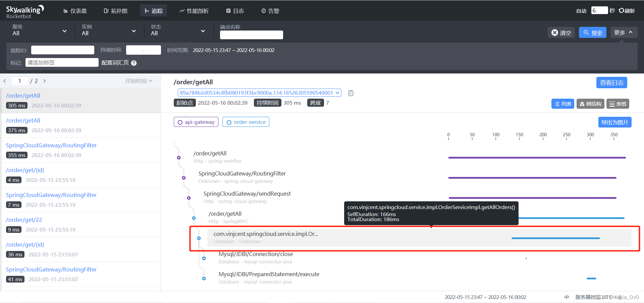
Task: Switch to 表格 table view
Action: (x=618, y=104)
